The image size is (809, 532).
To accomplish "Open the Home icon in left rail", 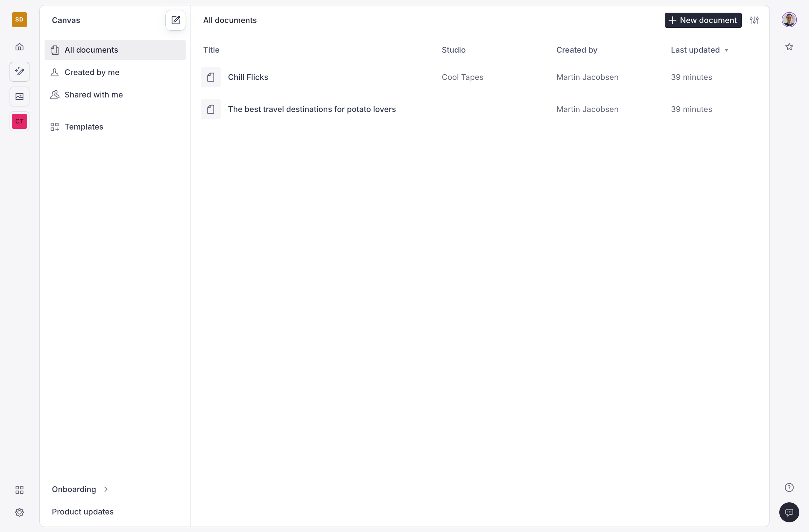I will pyautogui.click(x=19, y=47).
